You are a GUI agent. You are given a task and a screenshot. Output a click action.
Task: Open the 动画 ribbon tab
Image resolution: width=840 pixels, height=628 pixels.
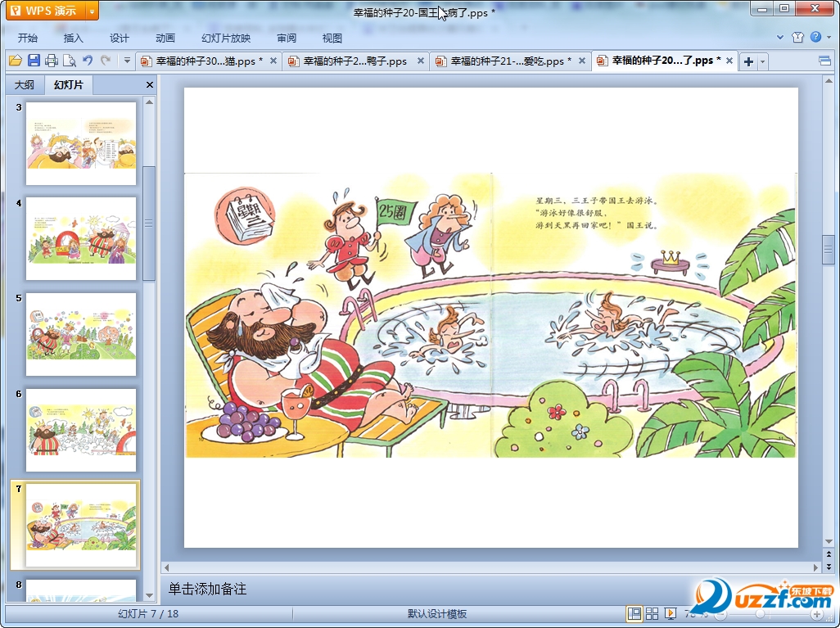point(165,38)
